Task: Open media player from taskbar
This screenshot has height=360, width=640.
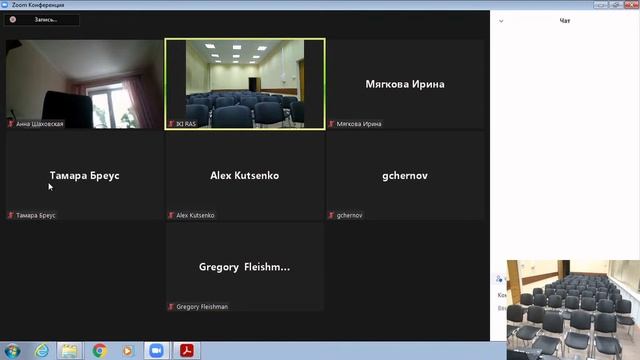Action: (127, 351)
